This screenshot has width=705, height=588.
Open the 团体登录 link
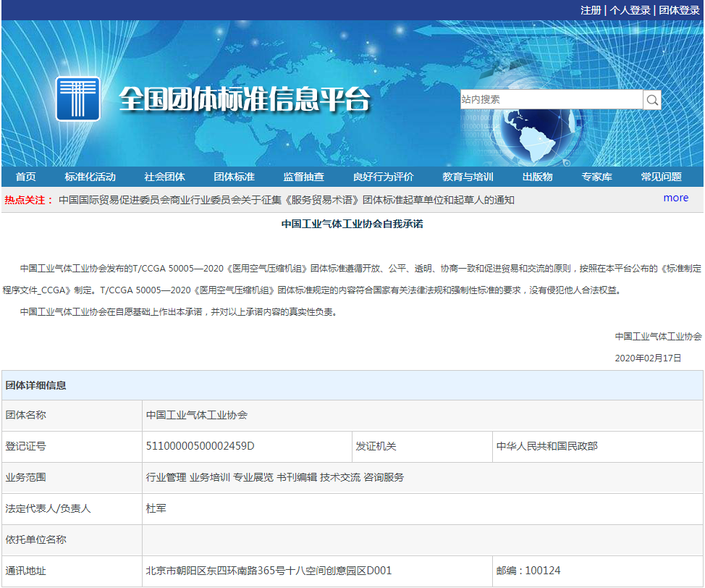click(679, 10)
